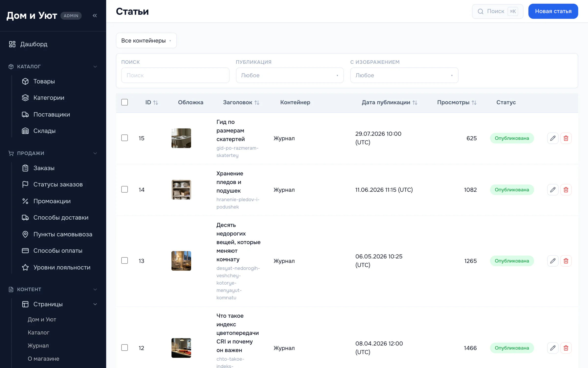The height and width of the screenshot is (368, 588).
Task: Collapse the sidebar with double-chevron icon
Action: [x=95, y=15]
